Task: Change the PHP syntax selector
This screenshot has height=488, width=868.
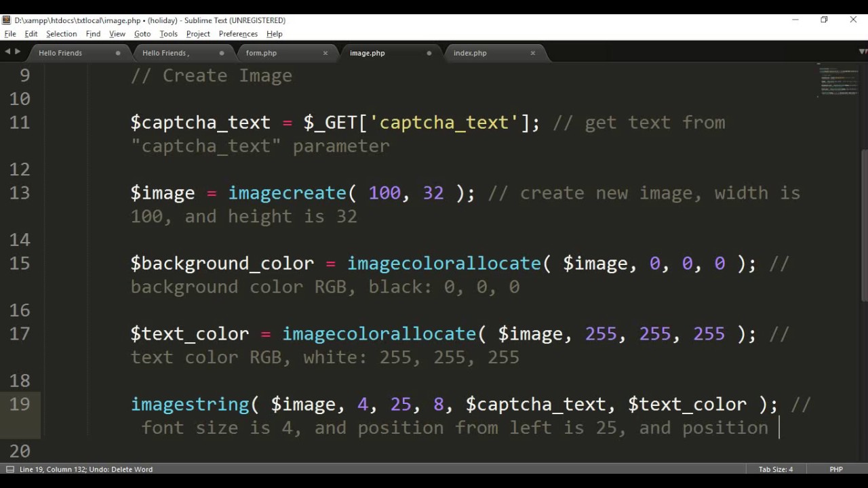Action: tap(836, 469)
